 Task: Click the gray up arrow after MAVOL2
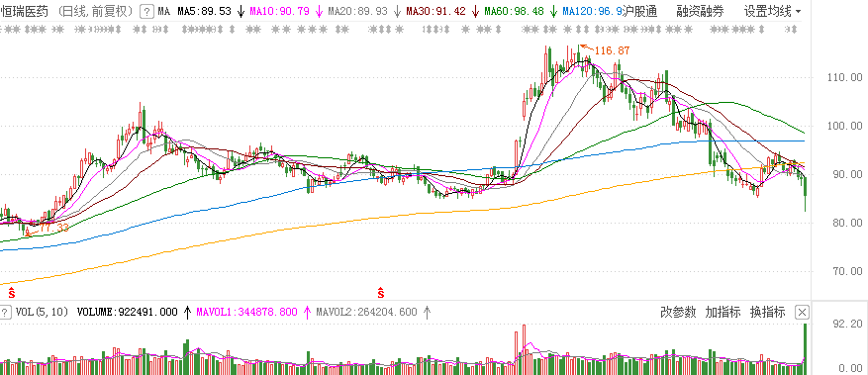[x=427, y=312]
